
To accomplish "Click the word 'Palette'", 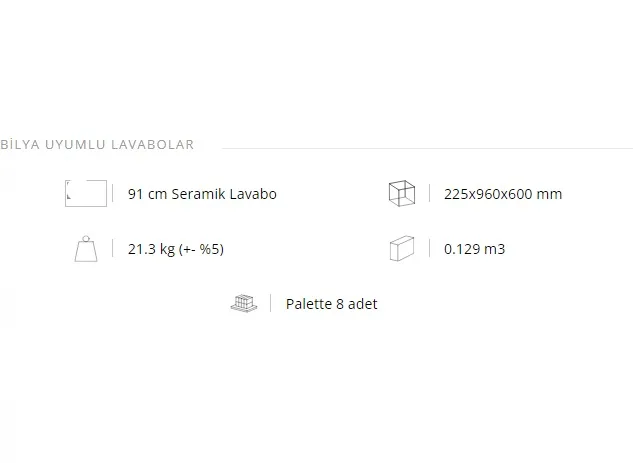I will (x=309, y=304).
